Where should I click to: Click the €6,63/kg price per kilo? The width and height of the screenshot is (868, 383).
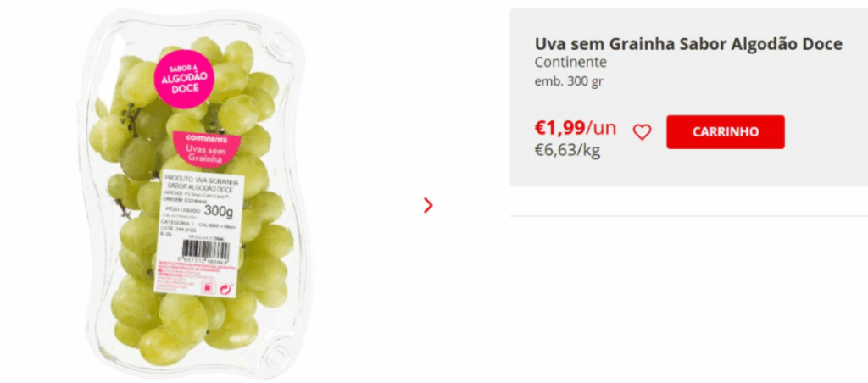567,151
